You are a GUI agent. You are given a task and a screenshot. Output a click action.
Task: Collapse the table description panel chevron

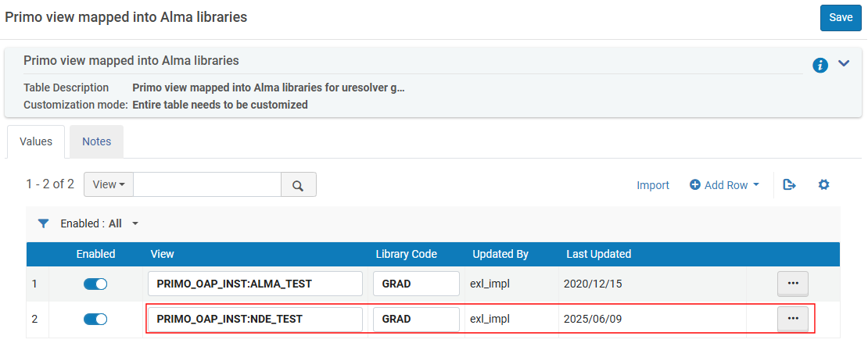click(844, 63)
